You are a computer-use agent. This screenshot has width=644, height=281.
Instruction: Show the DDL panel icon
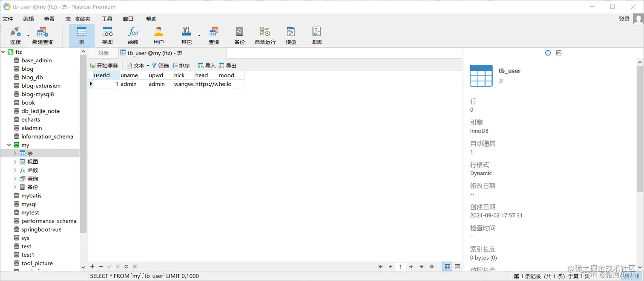coord(559,53)
